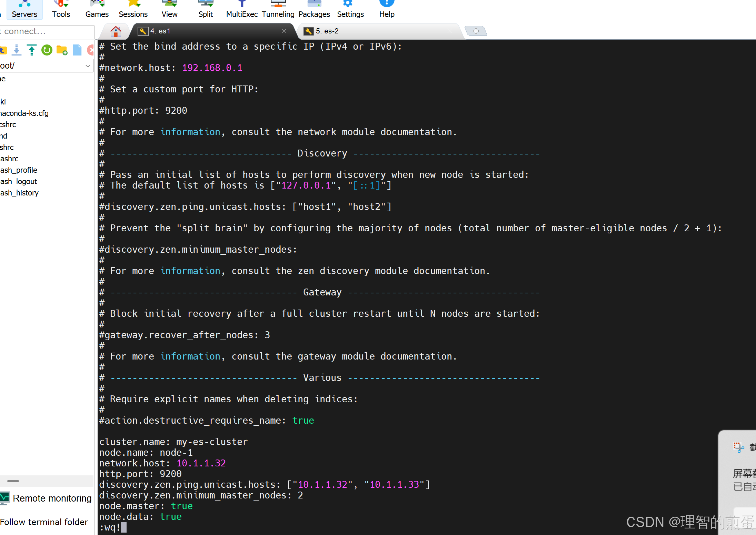This screenshot has height=535, width=756.
Task: Expand the remote path dropdown arrow
Action: pyautogui.click(x=88, y=65)
